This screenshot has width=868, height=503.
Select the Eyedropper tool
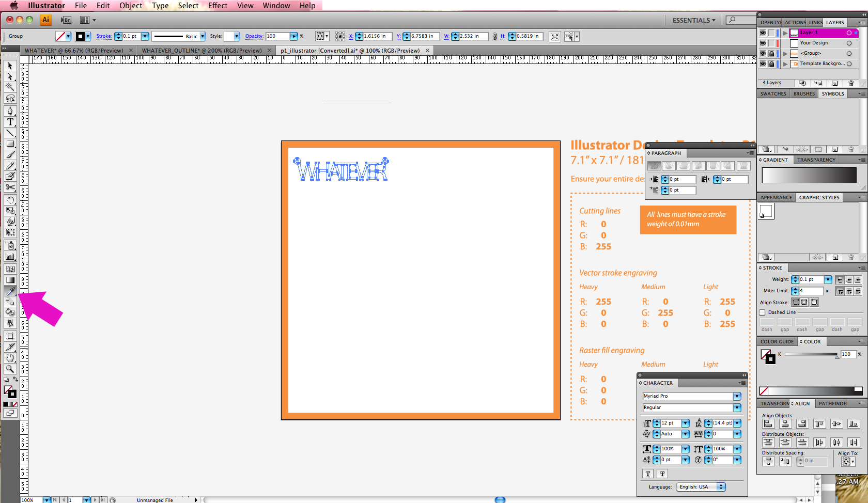(10, 291)
